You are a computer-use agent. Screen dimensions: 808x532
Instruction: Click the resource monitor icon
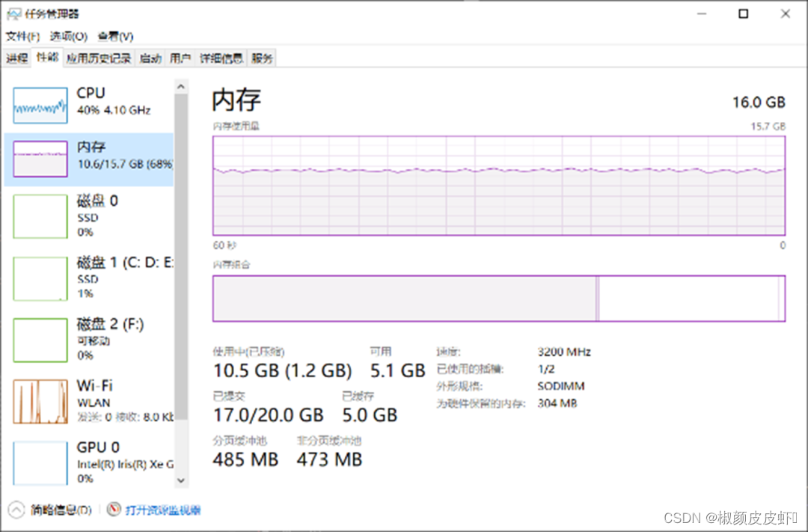click(114, 510)
